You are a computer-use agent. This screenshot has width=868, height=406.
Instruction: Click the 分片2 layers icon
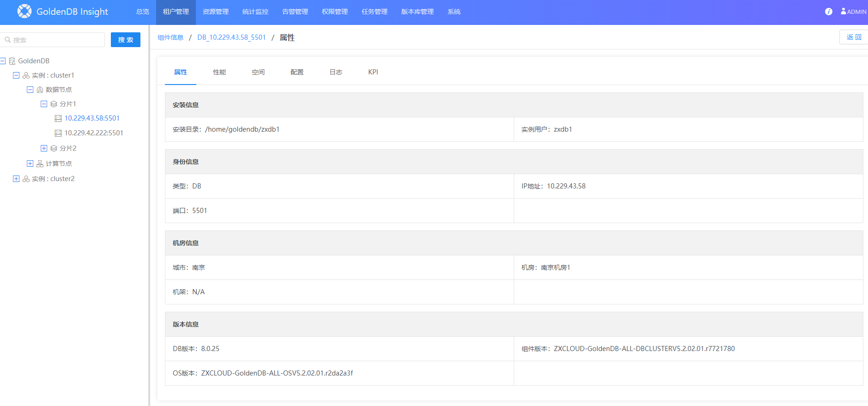point(54,148)
